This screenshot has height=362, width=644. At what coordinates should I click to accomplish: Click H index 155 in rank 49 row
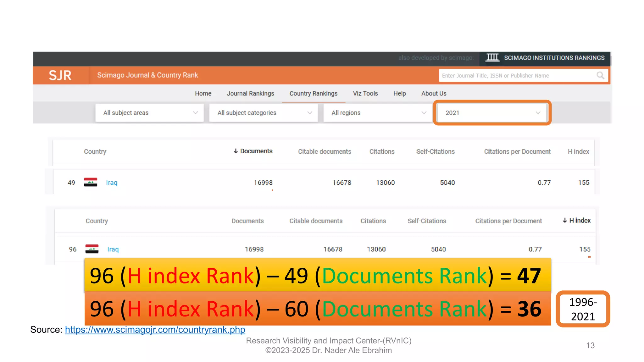point(584,183)
